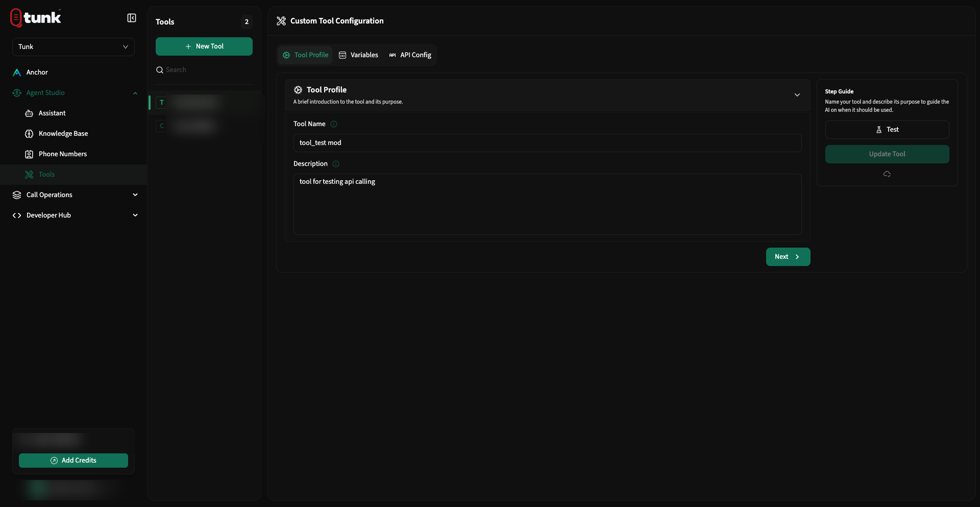Click the Next button
This screenshot has width=980, height=507.
pos(788,257)
